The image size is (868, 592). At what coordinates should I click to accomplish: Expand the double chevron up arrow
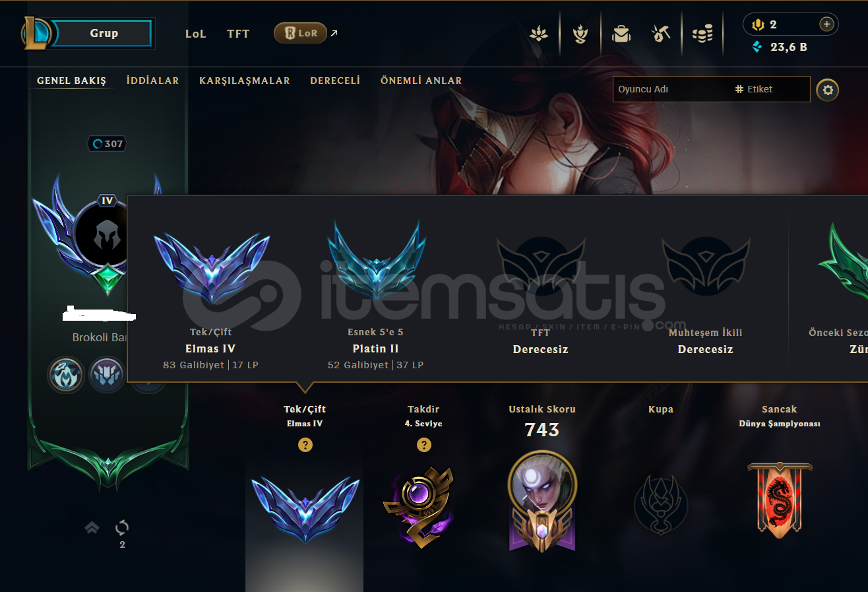(x=92, y=527)
